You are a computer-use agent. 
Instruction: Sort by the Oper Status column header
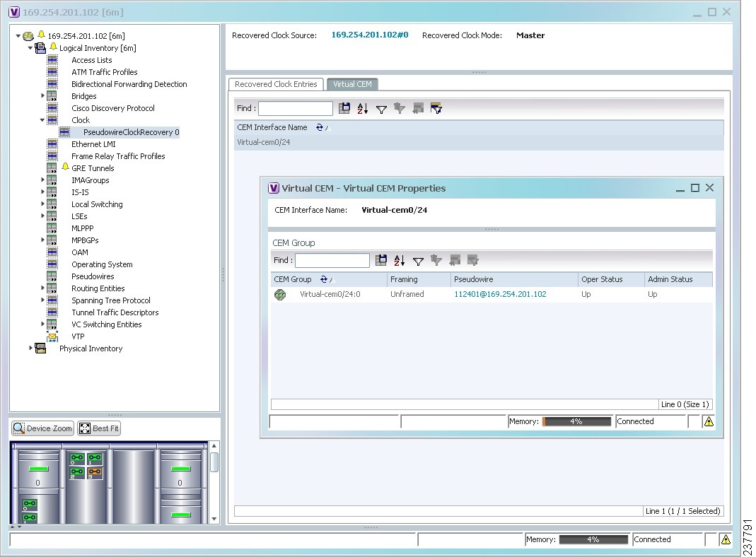coord(611,279)
